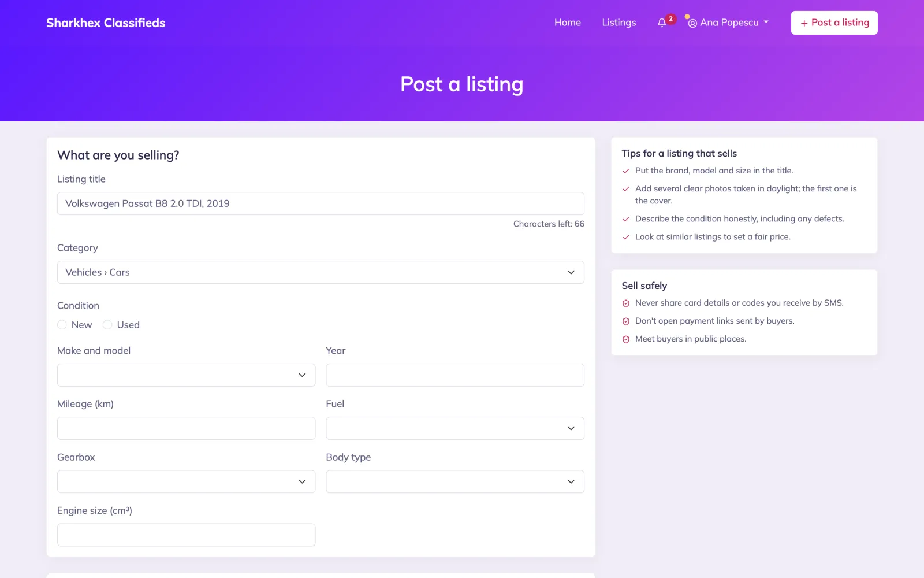Select the Used condition radio button
This screenshot has height=578, width=924.
[107, 325]
